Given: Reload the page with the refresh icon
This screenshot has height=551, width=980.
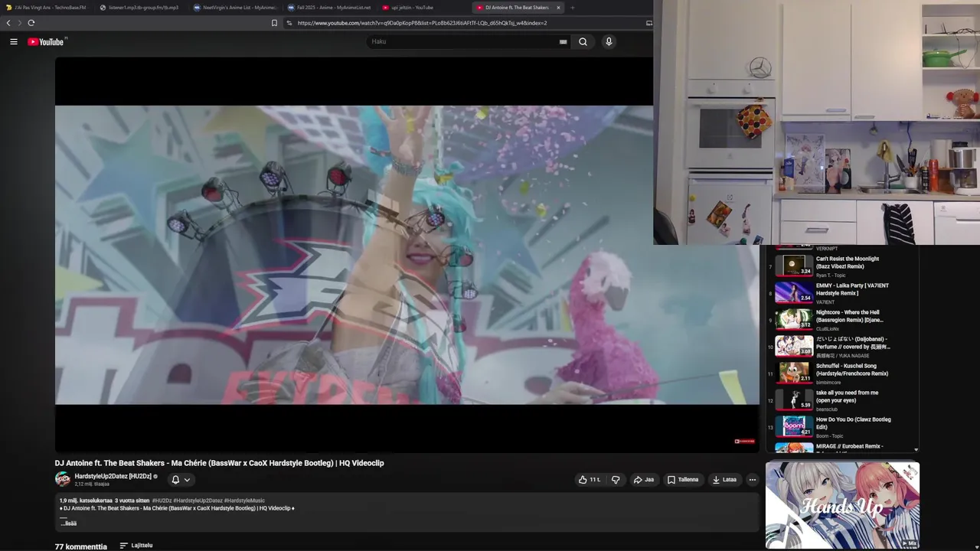Looking at the screenshot, I should pyautogui.click(x=31, y=23).
